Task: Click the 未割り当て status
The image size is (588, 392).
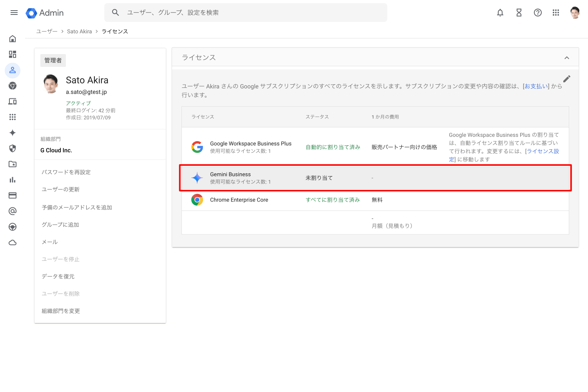Action: pyautogui.click(x=319, y=178)
